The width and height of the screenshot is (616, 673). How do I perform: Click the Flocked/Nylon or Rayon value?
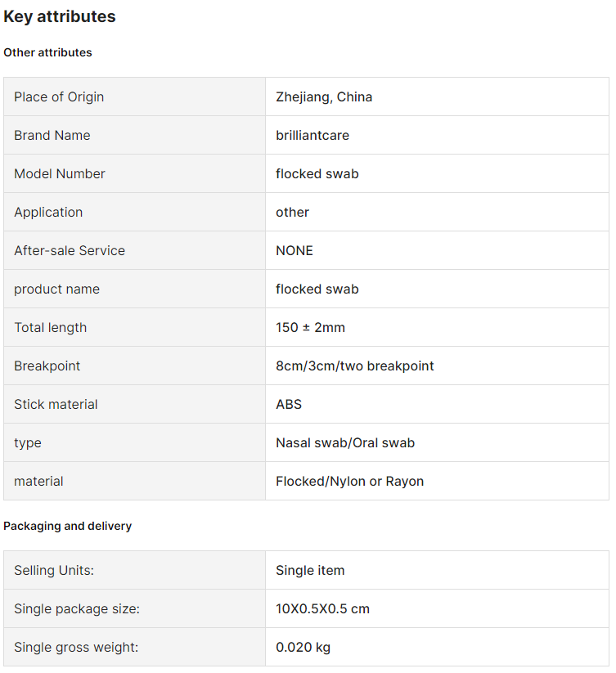pyautogui.click(x=349, y=481)
